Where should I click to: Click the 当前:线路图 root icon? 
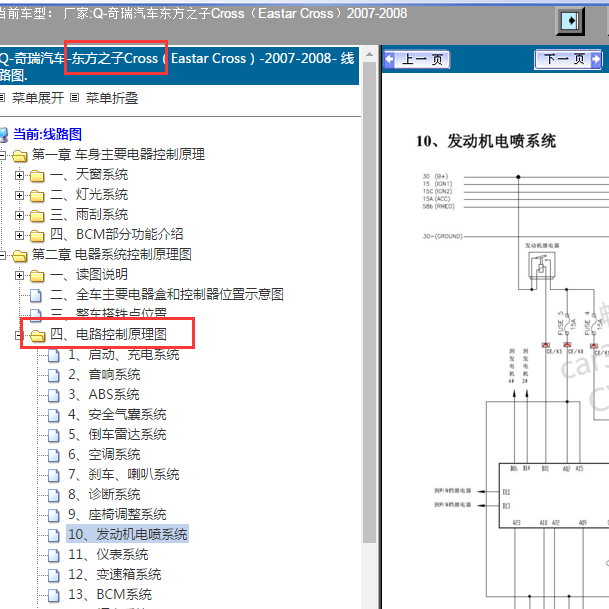(4, 135)
